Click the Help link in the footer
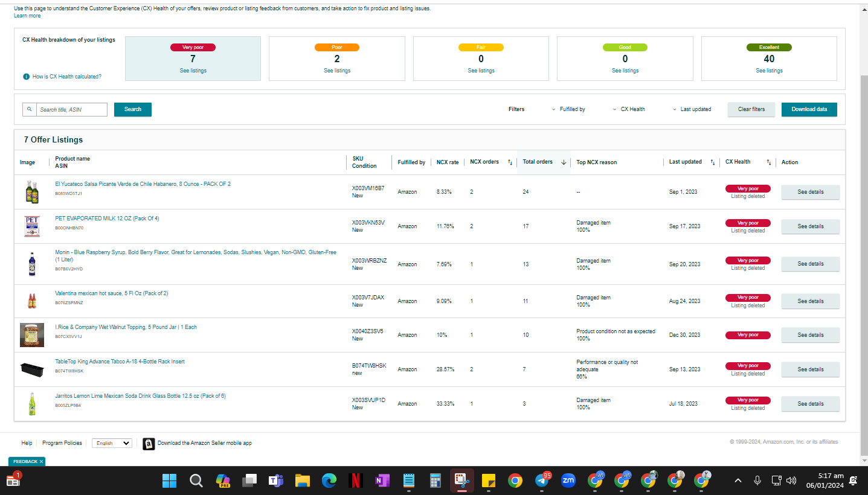This screenshot has height=495, width=868. click(27, 443)
